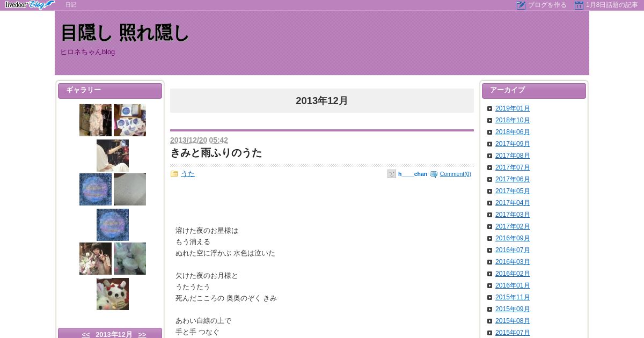Click the author avatar icon beside h____chan
This screenshot has height=338, width=644.
pyautogui.click(x=392, y=174)
